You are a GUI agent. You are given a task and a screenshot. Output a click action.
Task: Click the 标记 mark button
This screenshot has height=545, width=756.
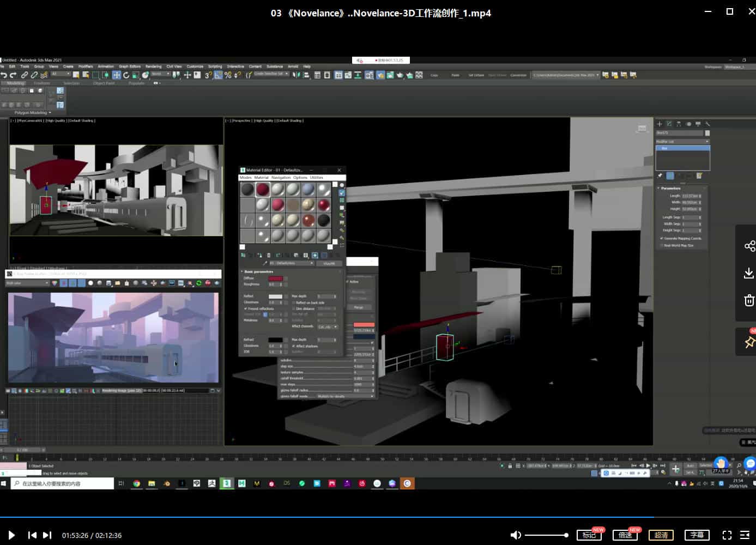point(589,535)
